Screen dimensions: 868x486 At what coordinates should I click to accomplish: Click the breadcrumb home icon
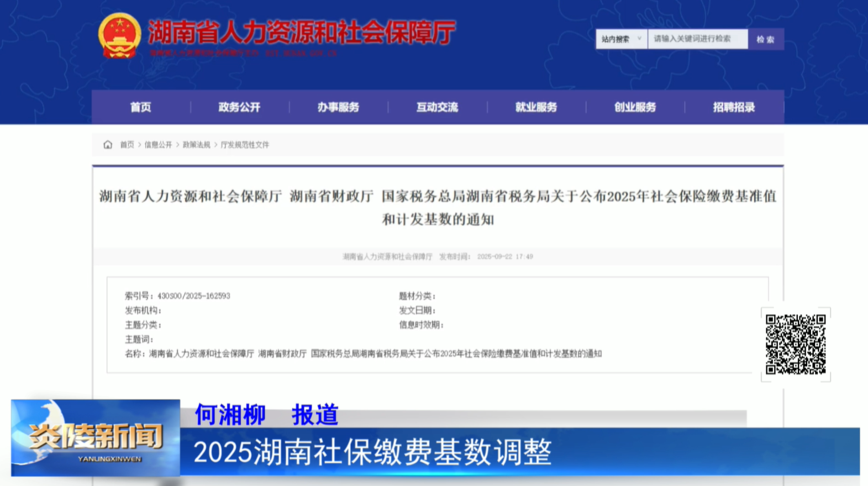coord(108,145)
